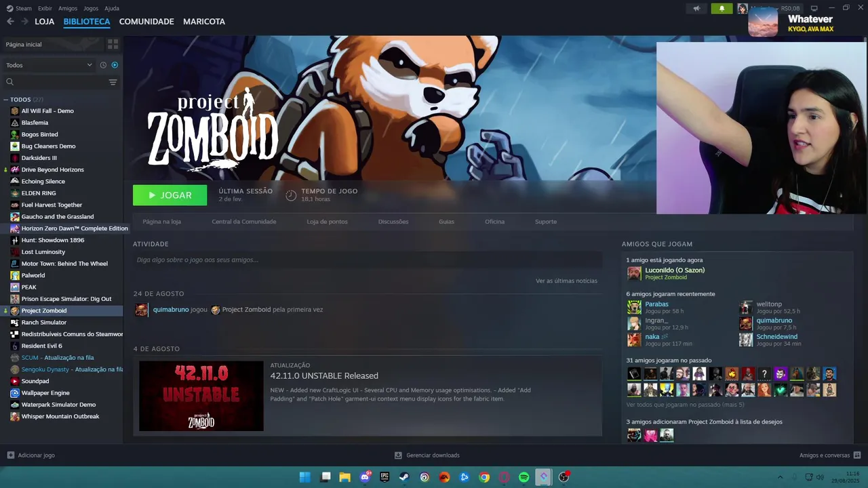Open the Ajuda menu
This screenshot has height=488, width=868.
point(112,8)
